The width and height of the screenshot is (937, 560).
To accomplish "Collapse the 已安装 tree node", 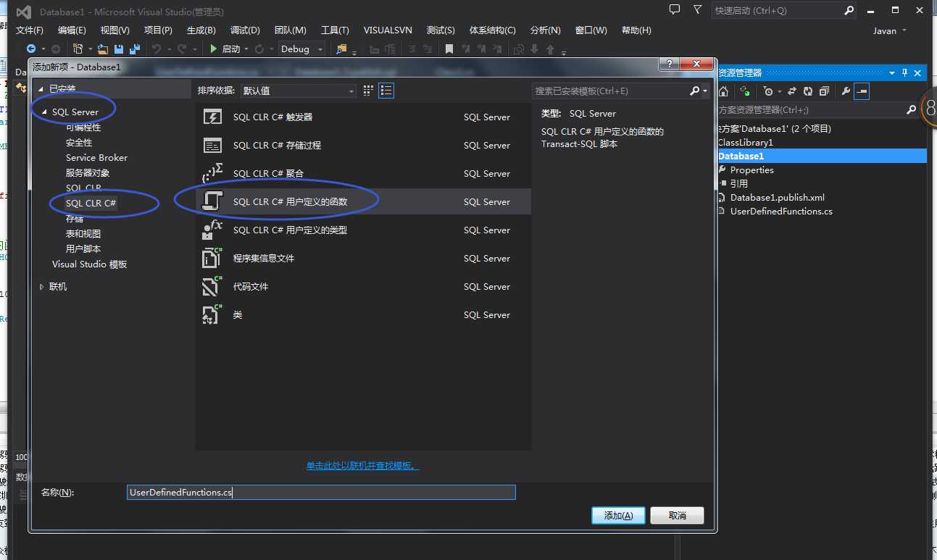I will (x=41, y=88).
